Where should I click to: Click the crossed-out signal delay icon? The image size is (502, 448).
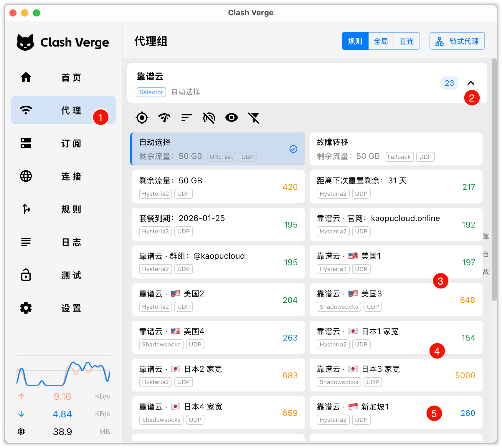(209, 118)
